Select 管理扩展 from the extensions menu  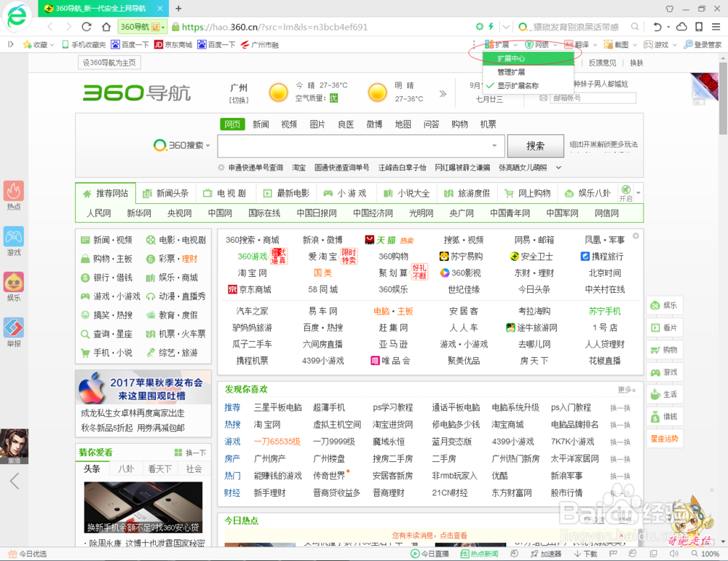click(x=511, y=72)
